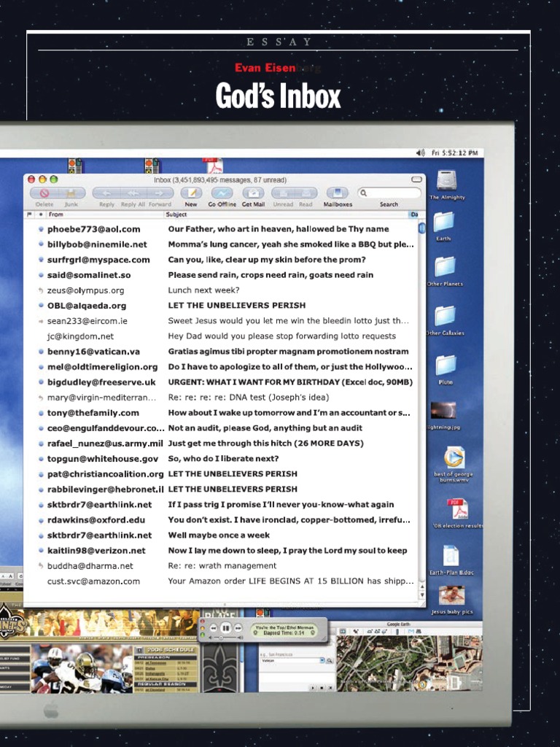Screen dimensions: 560x747
Task: Open message from jc@kingdom.net
Action: [x=221, y=336]
